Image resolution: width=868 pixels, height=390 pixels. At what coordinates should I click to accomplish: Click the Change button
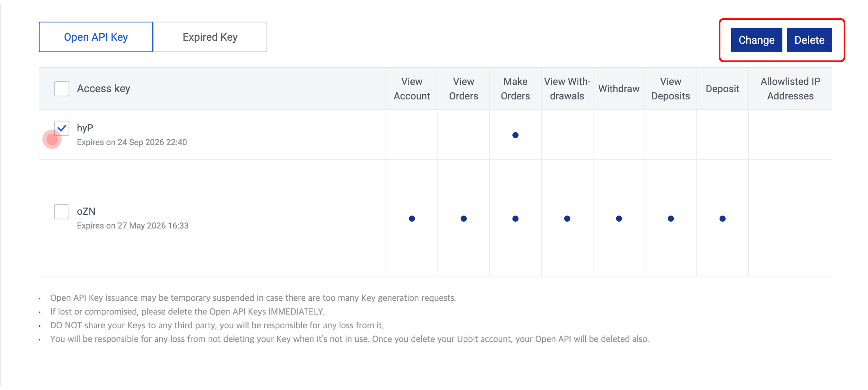coord(756,40)
